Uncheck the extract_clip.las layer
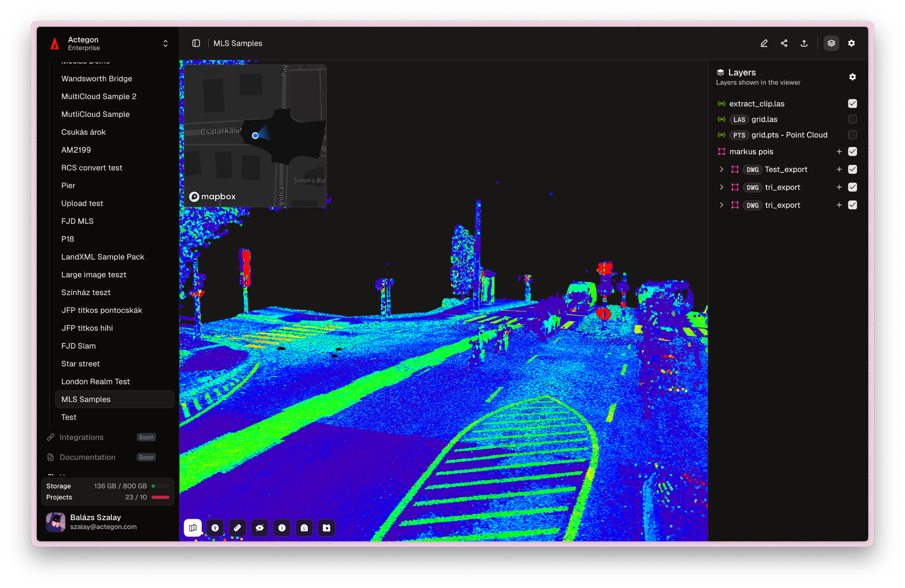905x588 pixels. [852, 104]
